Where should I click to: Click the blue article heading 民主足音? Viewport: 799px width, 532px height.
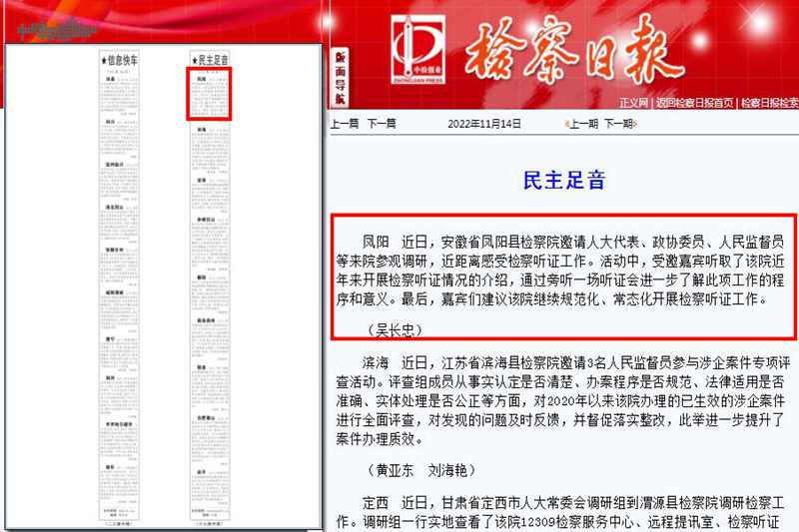pyautogui.click(x=563, y=181)
